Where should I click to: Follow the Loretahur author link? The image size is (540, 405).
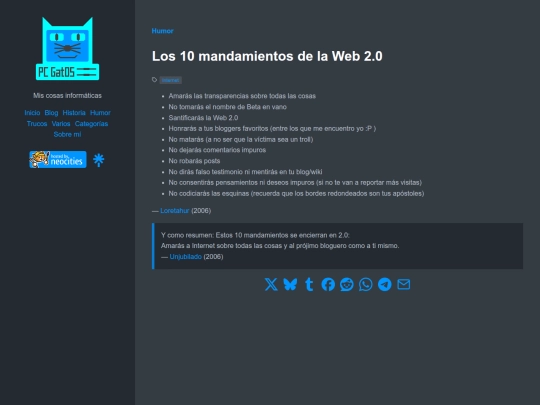coord(175,210)
